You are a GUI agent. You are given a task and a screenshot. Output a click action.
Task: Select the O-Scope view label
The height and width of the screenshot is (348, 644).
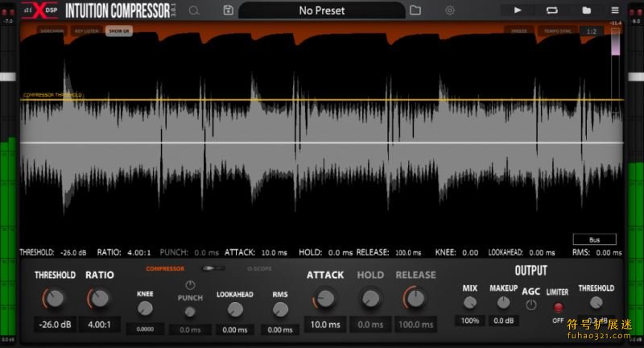[259, 269]
